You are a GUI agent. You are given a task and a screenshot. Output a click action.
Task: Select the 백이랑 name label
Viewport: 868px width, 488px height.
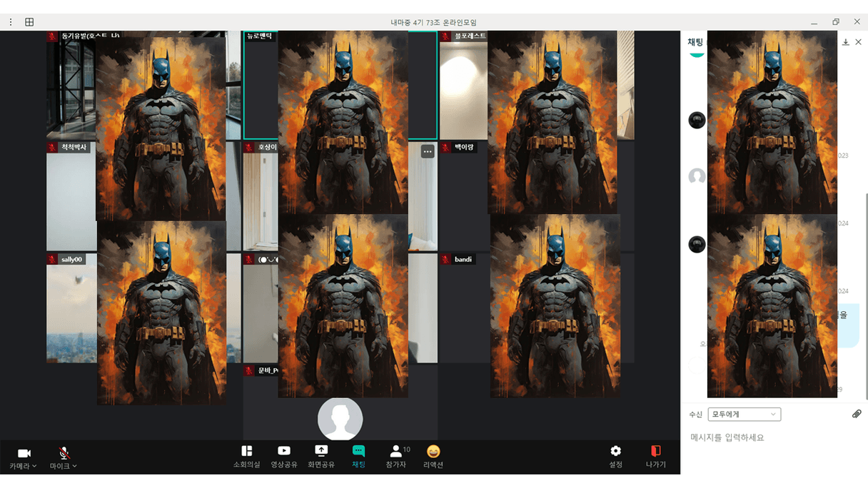(464, 148)
